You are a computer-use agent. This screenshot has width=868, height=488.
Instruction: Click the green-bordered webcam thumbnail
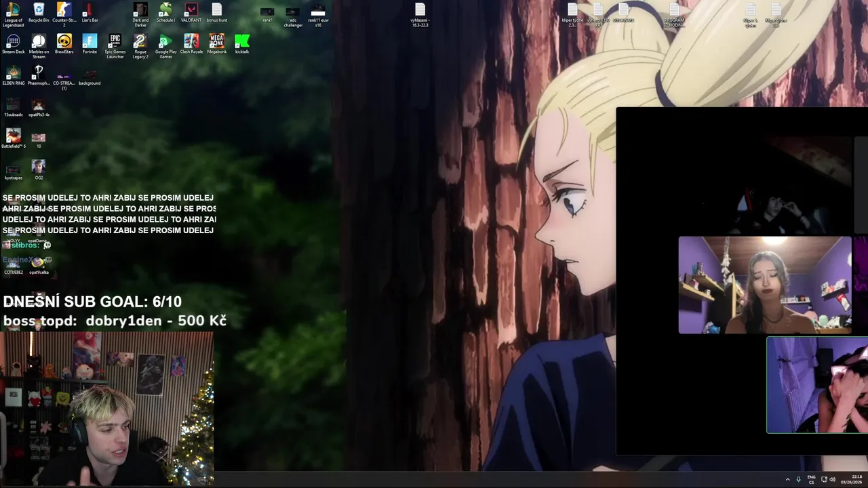point(817,385)
